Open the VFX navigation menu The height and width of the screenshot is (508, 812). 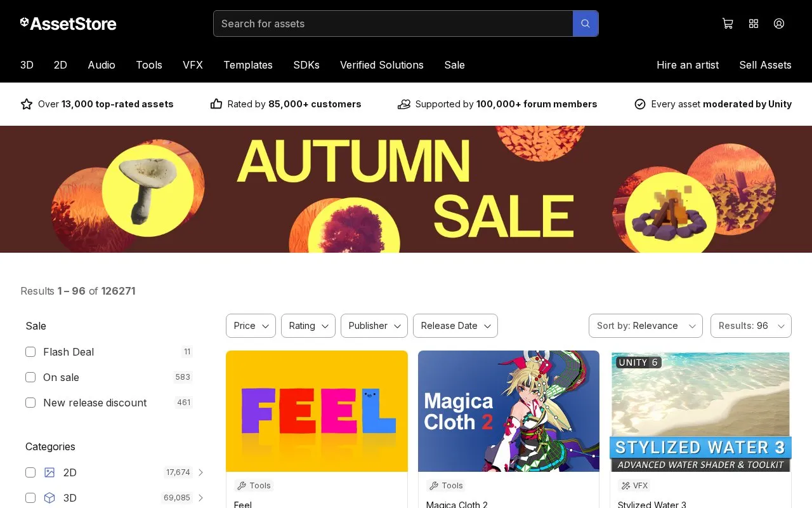coord(193,65)
